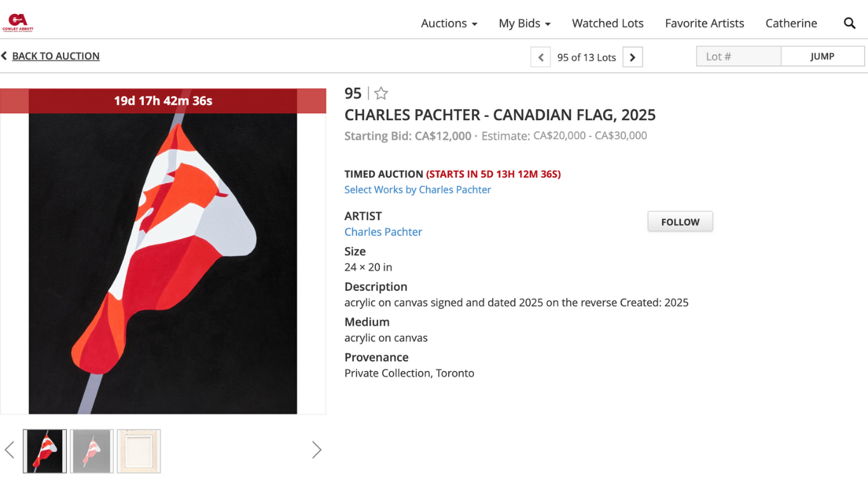The height and width of the screenshot is (488, 868).
Task: Select the canvas reverse thumbnail
Action: [139, 451]
